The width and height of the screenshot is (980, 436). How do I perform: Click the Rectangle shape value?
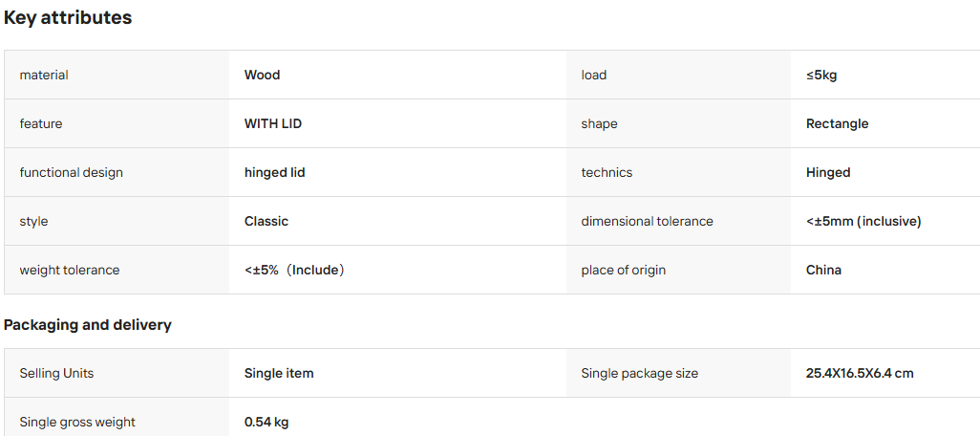coord(837,124)
